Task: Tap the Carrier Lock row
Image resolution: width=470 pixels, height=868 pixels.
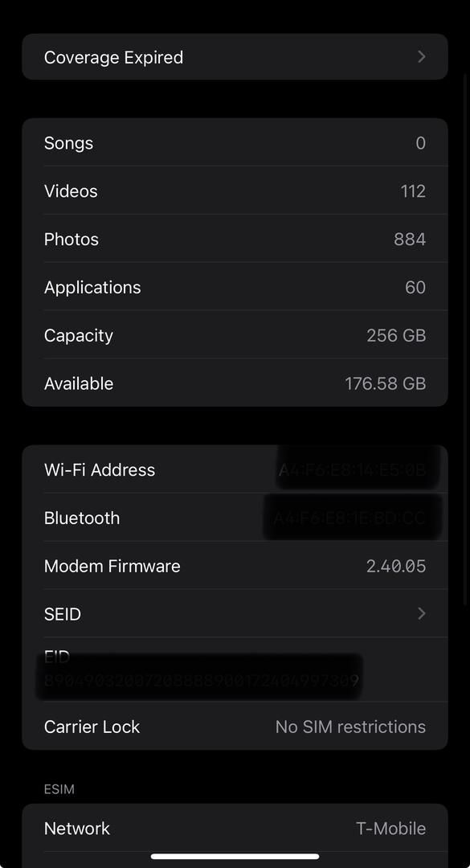Action: pos(235,727)
